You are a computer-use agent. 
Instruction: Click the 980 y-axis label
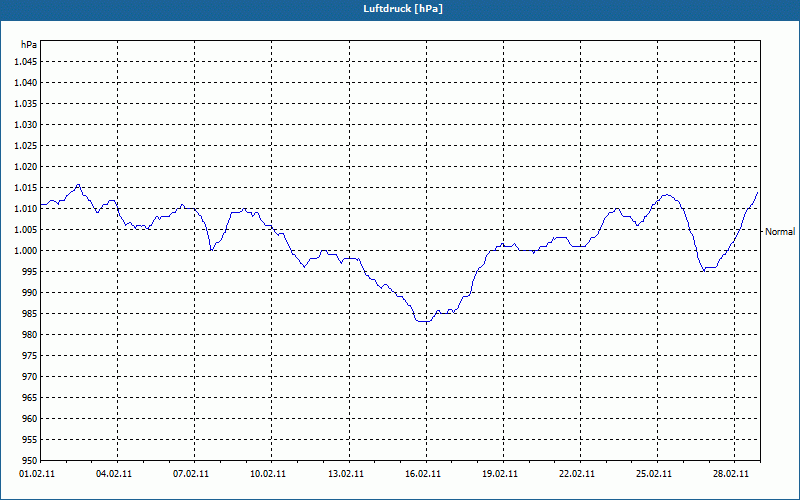point(30,335)
